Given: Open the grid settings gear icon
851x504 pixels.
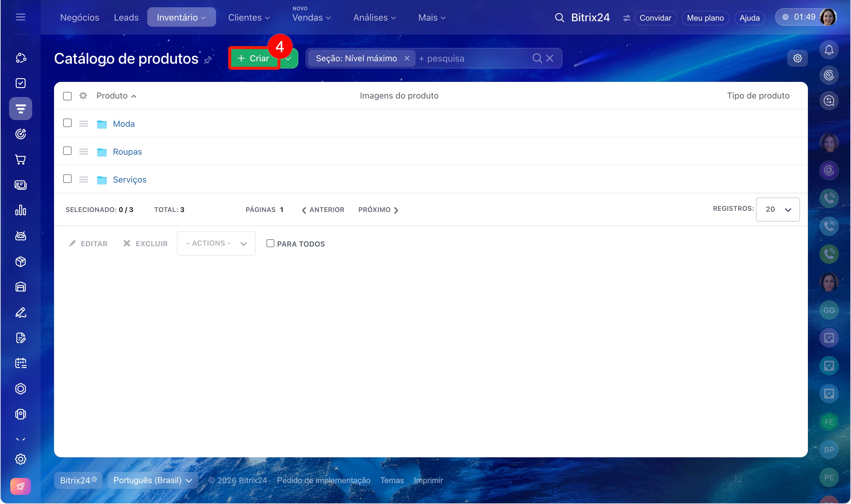Looking at the screenshot, I should pyautogui.click(x=83, y=96).
